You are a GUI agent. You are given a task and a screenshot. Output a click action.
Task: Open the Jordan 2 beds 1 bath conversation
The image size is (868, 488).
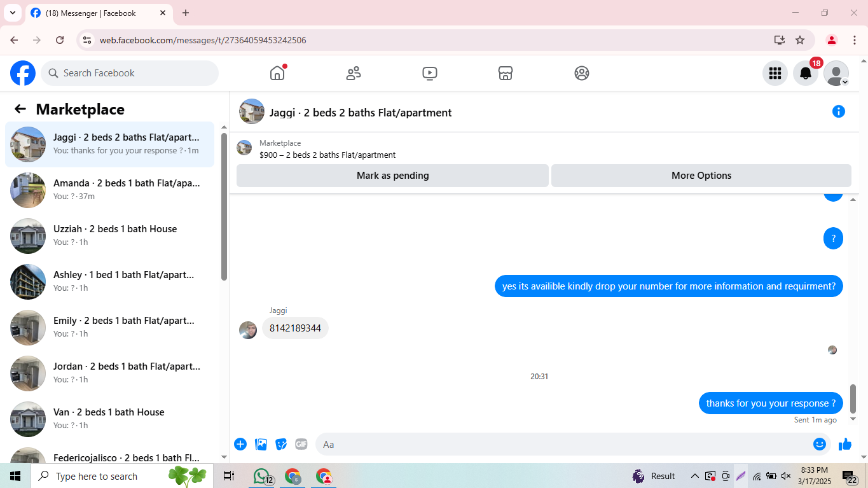tap(109, 373)
